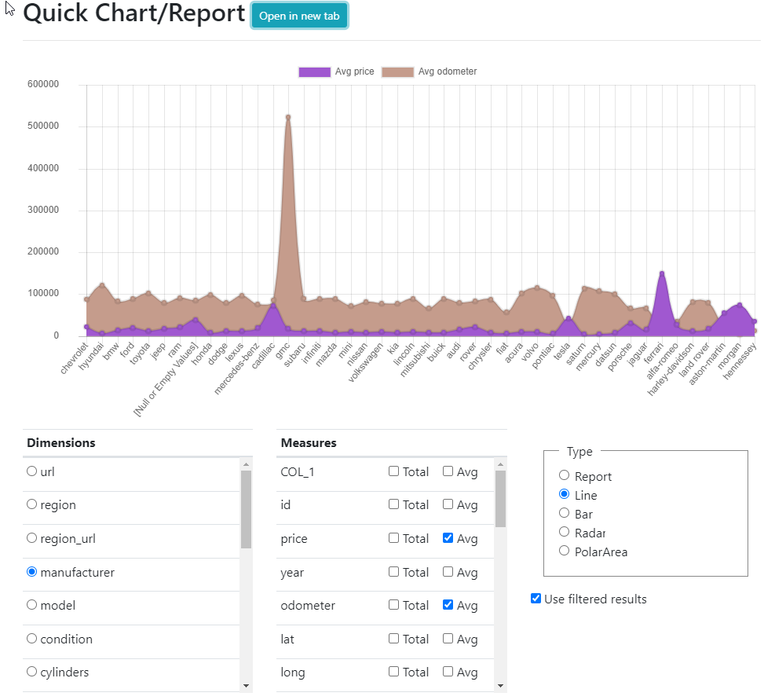This screenshot has height=700, width=775.
Task: Switch to Report type
Action: tap(564, 475)
